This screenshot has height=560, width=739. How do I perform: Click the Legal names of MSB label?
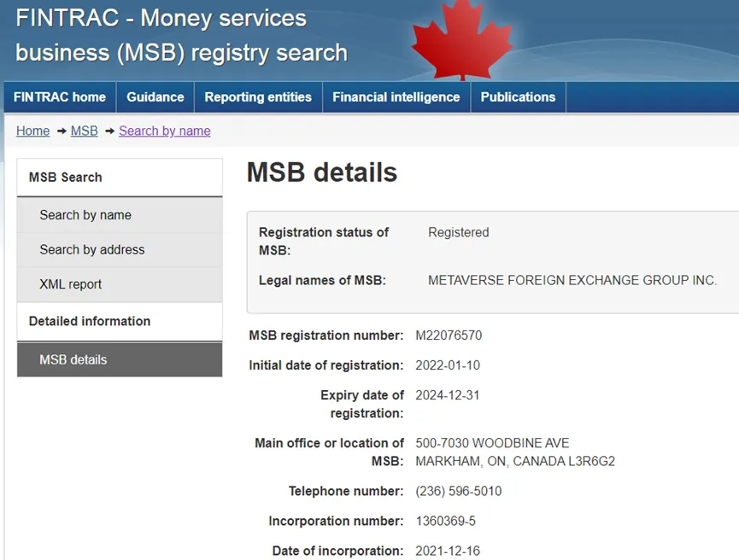(x=322, y=280)
